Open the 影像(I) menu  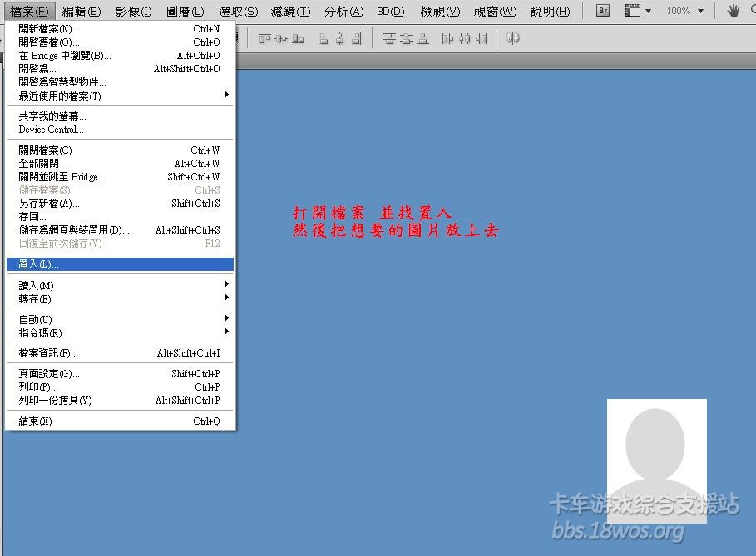[134, 11]
